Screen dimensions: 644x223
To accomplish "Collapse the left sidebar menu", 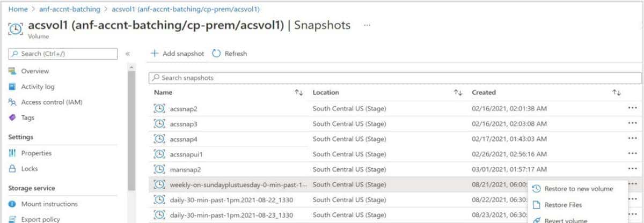I will (x=128, y=54).
